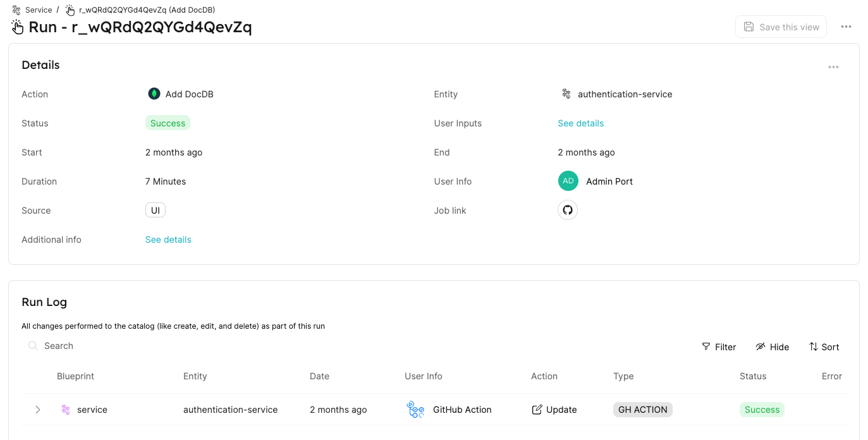868x440 pixels.
Task: Open the page options ellipsis menu
Action: 846,27
